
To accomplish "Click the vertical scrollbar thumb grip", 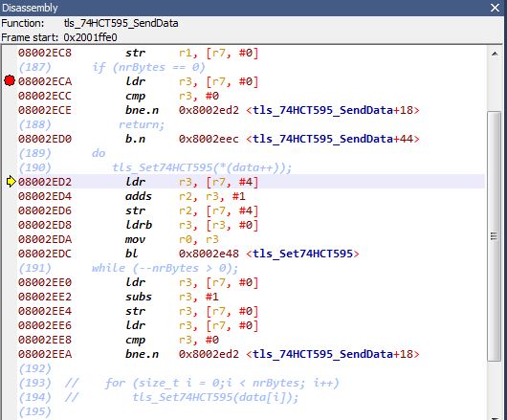I will click(494, 236).
